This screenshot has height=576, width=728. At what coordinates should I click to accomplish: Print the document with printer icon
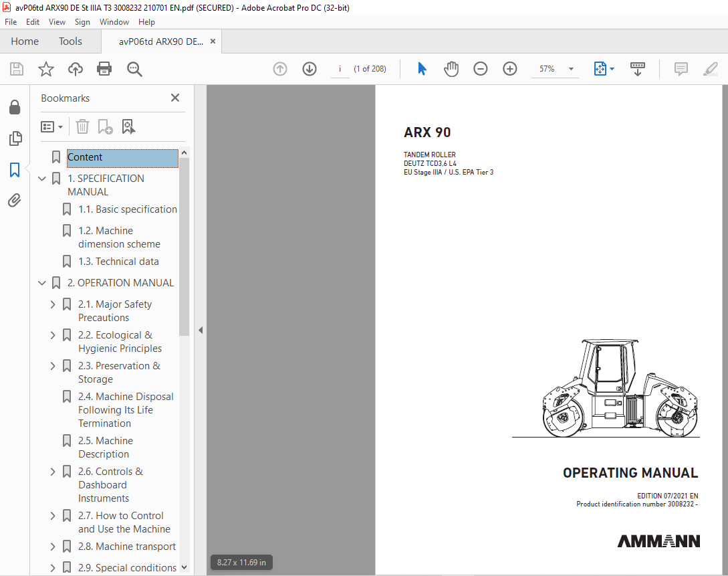pyautogui.click(x=104, y=69)
